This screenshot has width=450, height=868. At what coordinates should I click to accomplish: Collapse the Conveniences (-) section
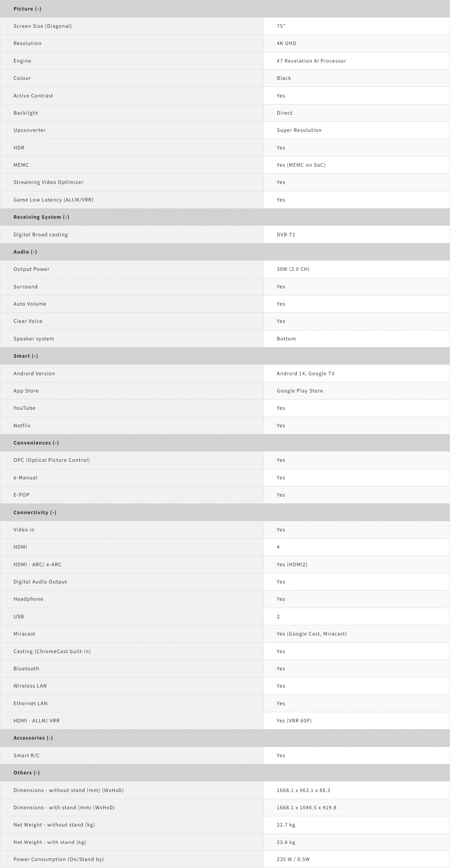pos(36,443)
